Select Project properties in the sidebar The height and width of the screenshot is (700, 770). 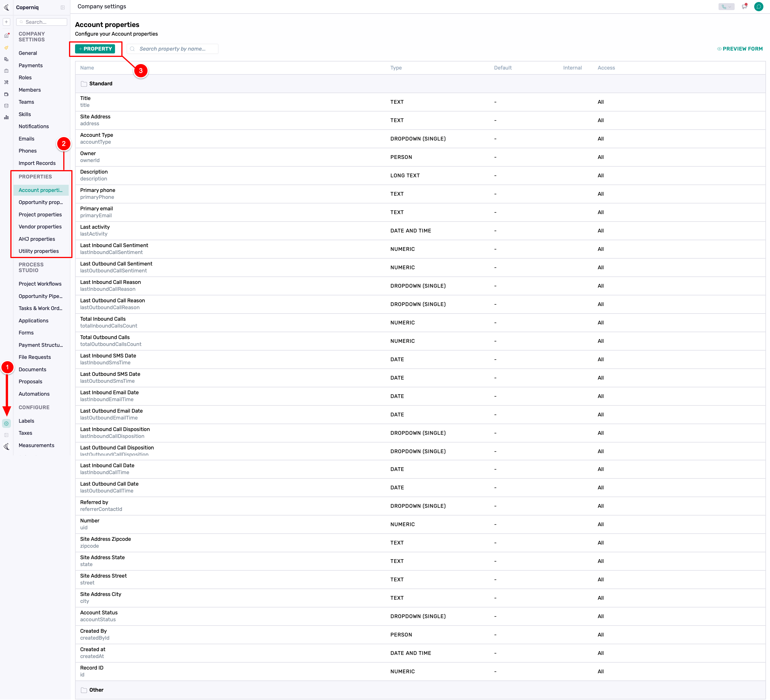(x=40, y=214)
